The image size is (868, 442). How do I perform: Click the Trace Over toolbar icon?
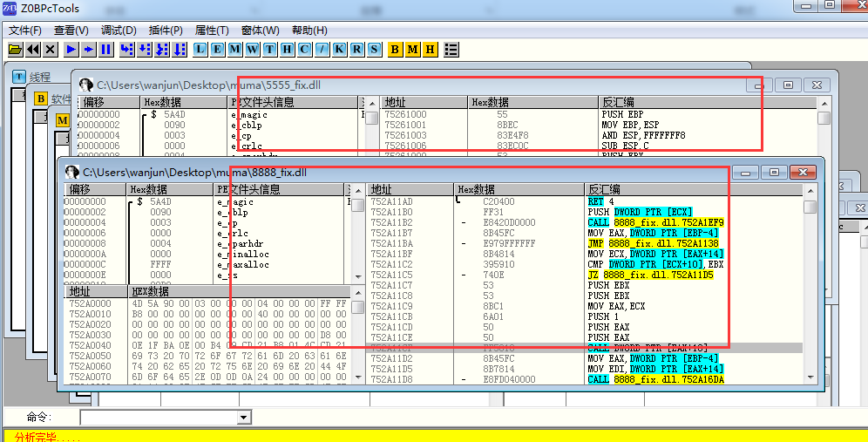tap(180, 50)
